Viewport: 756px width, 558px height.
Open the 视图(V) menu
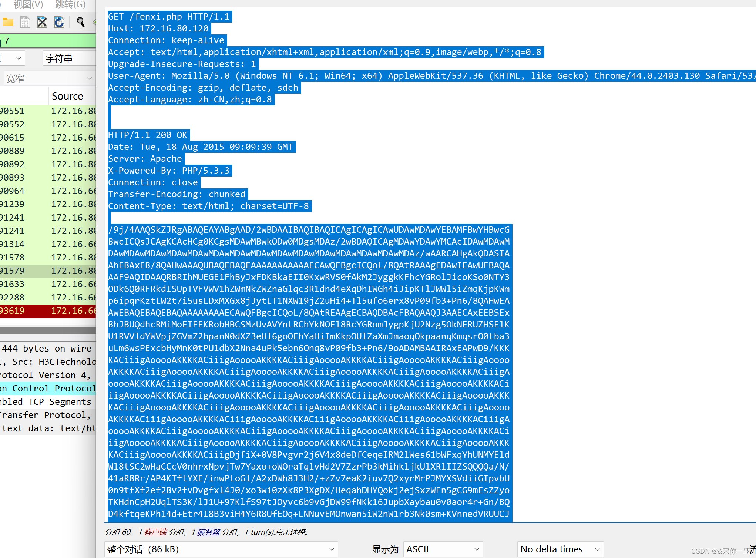click(x=28, y=4)
